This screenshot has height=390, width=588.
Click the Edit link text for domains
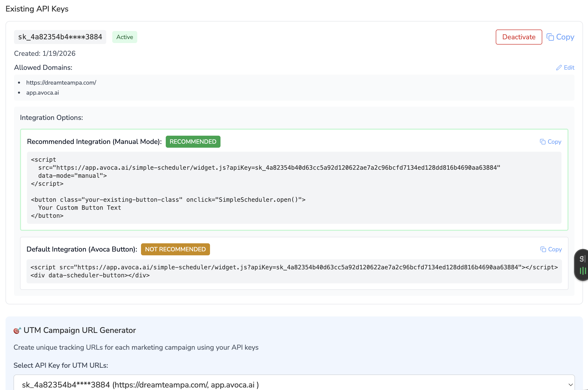click(569, 68)
